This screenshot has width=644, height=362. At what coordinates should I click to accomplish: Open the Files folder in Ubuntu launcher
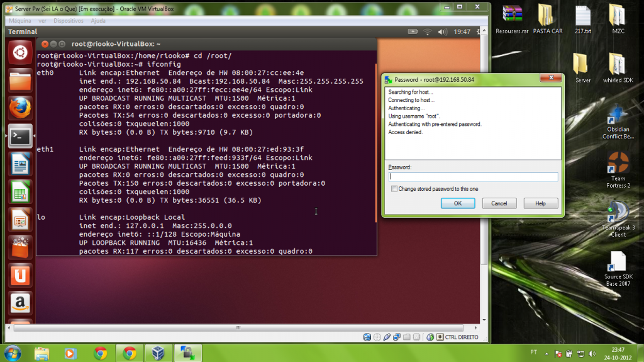[x=20, y=81]
